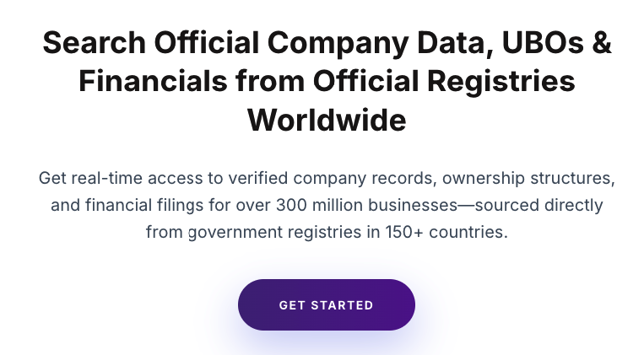Click the '150+ countries' text

(446, 232)
